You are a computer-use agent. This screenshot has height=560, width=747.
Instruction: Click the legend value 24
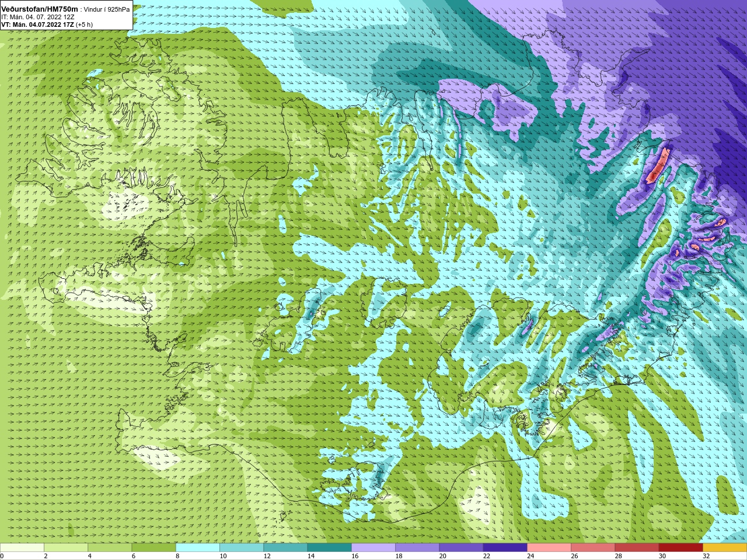[530, 556]
